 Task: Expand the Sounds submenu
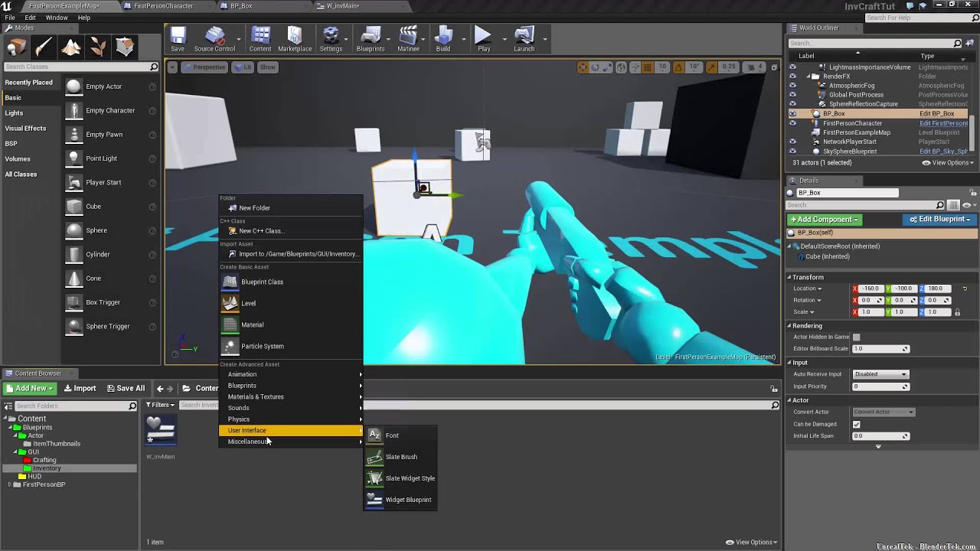pos(290,408)
